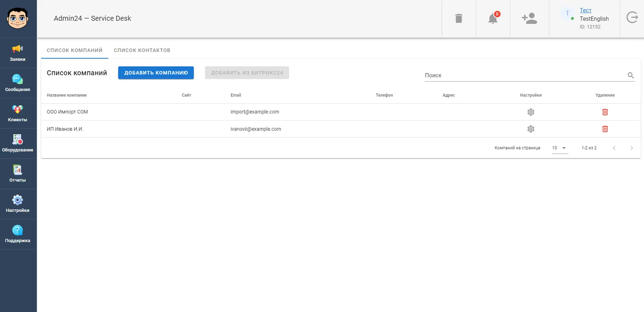Select the ООО Импорт СОМ company name
This screenshot has height=312, width=644.
(x=67, y=112)
